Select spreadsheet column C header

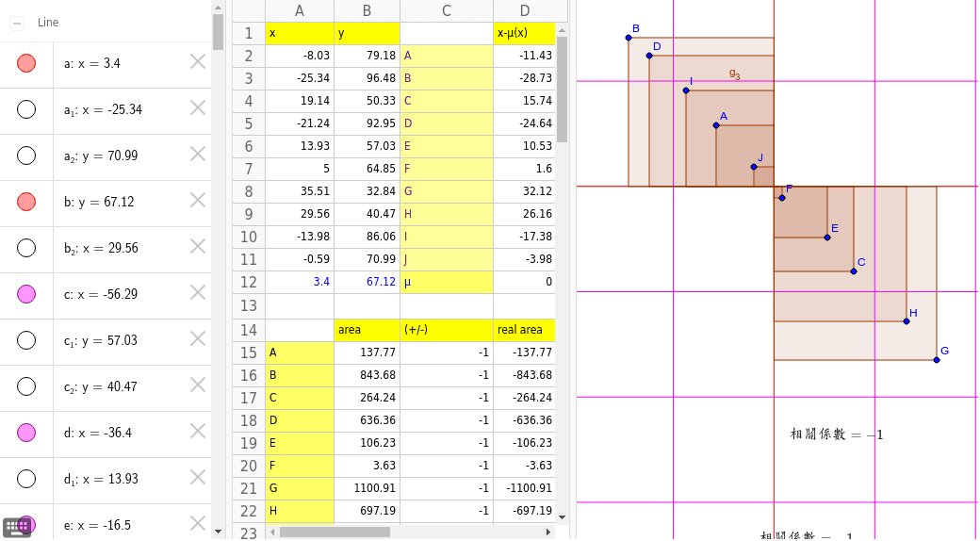pyautogui.click(x=447, y=10)
